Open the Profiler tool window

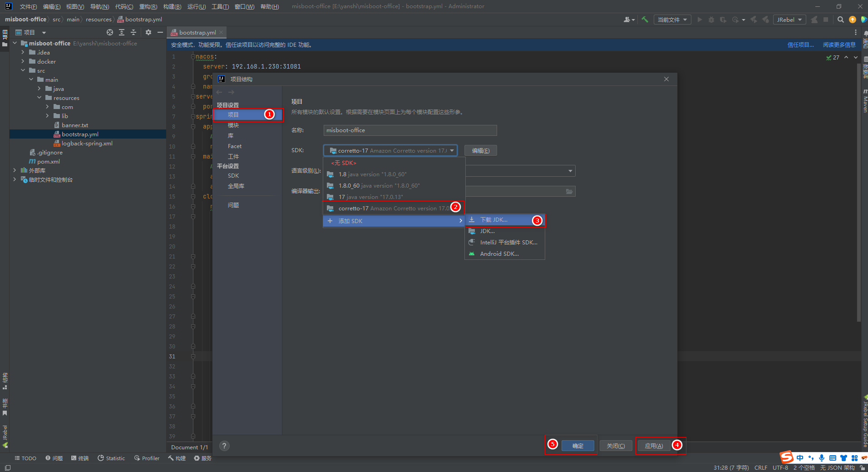click(147, 458)
